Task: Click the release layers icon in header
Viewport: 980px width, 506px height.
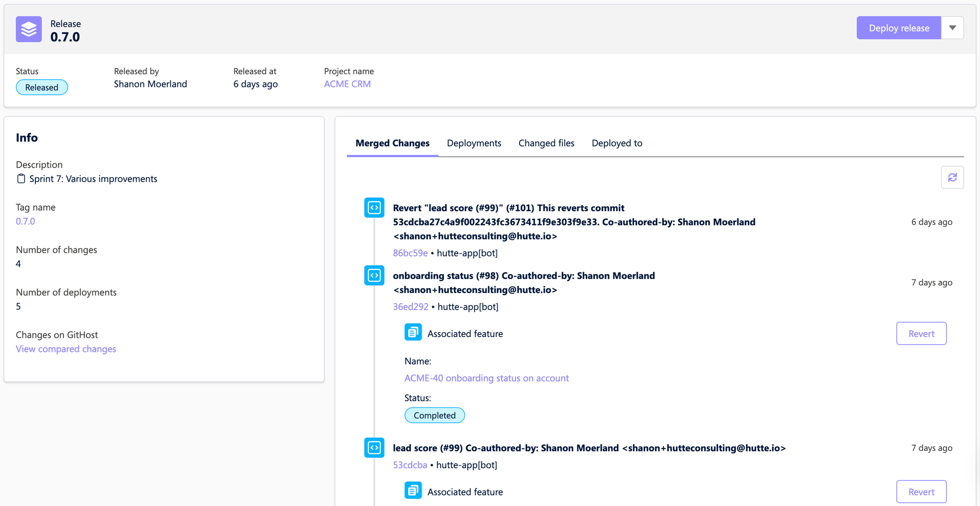Action: pyautogui.click(x=29, y=29)
